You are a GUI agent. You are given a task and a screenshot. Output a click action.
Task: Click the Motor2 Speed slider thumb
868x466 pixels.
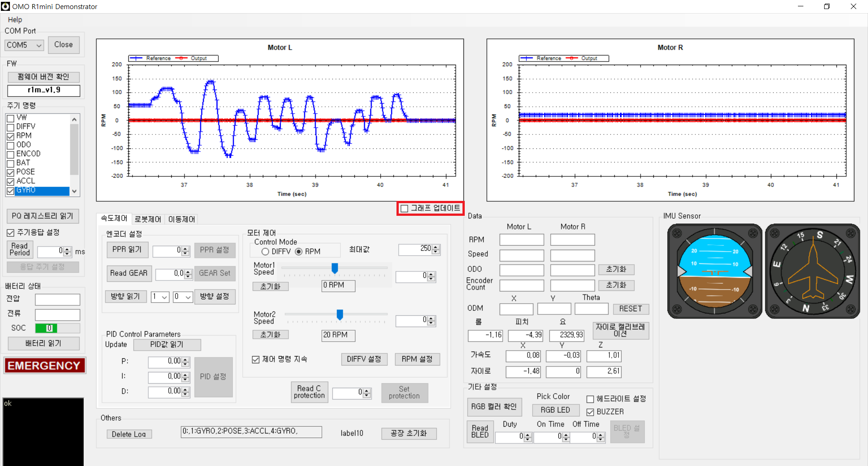coord(340,314)
